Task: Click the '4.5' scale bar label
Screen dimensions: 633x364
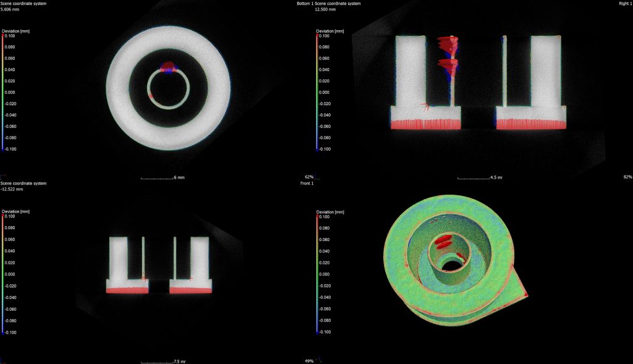Action: 496,177
